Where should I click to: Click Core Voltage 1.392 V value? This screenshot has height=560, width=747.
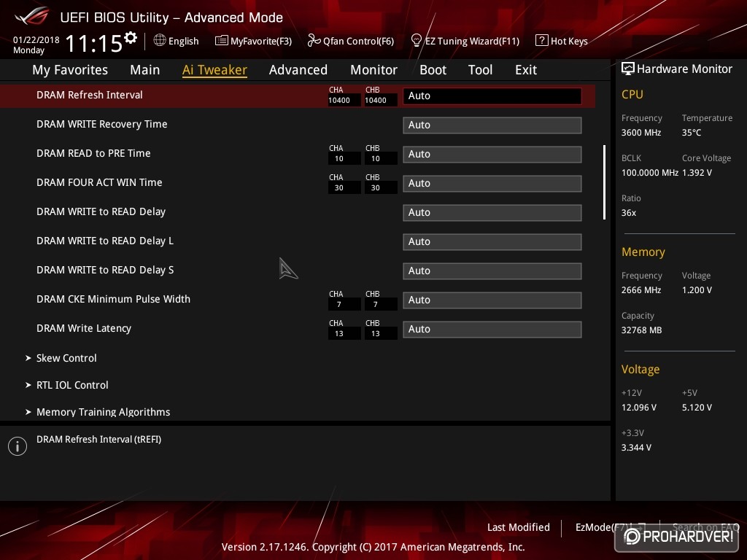click(697, 172)
